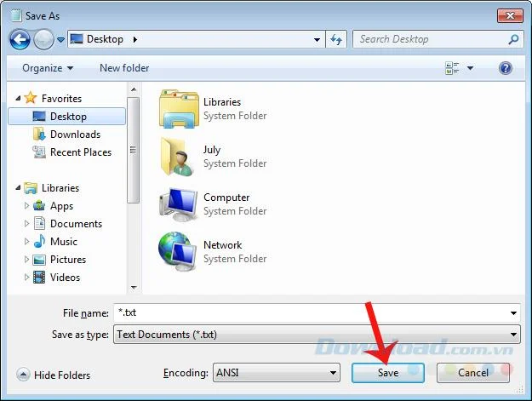Screen dimensions: 532x401
Task: Click the Favorites star icon
Action: click(31, 98)
